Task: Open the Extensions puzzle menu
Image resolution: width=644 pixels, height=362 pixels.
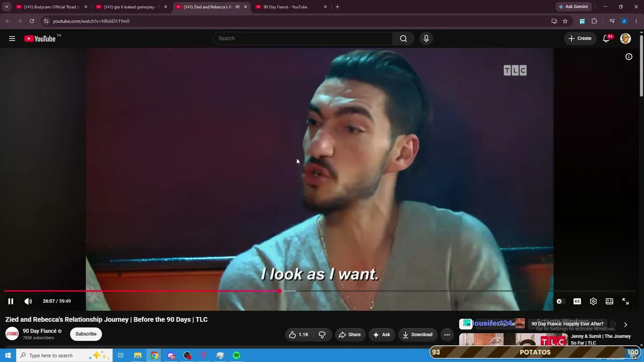Action: [x=594, y=21]
